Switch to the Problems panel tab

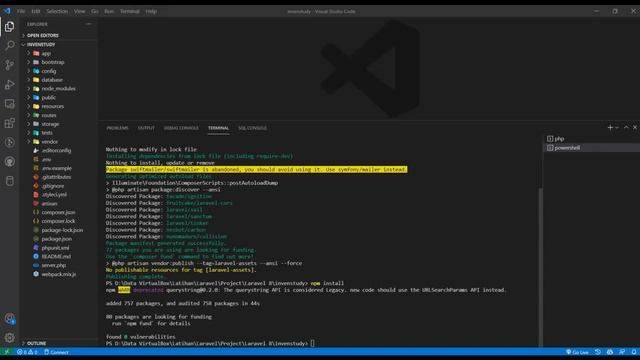(x=117, y=128)
